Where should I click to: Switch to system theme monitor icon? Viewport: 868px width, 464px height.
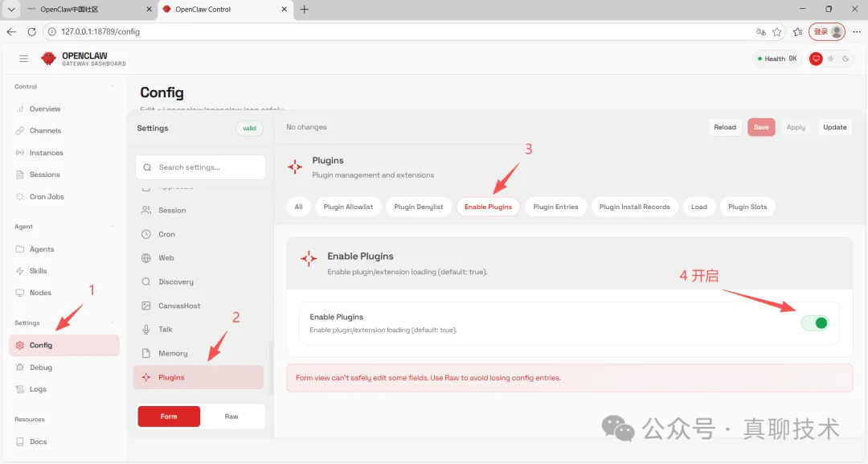[x=817, y=59]
